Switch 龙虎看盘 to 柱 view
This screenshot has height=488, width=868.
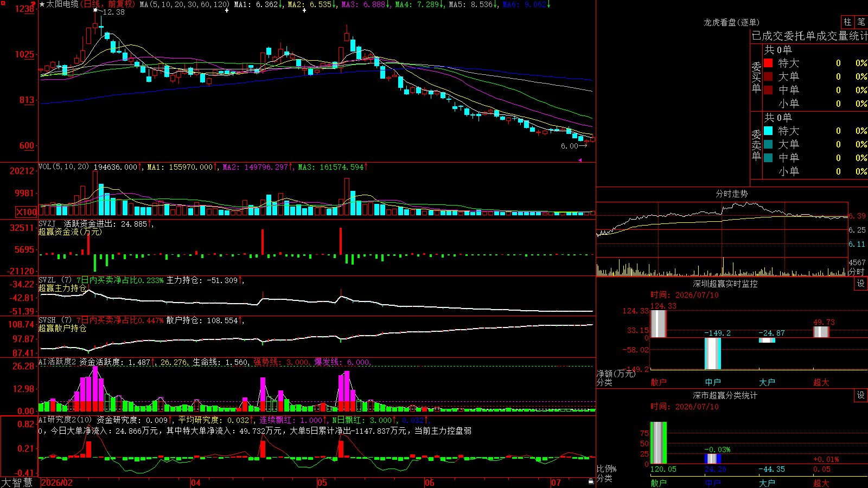pos(847,22)
